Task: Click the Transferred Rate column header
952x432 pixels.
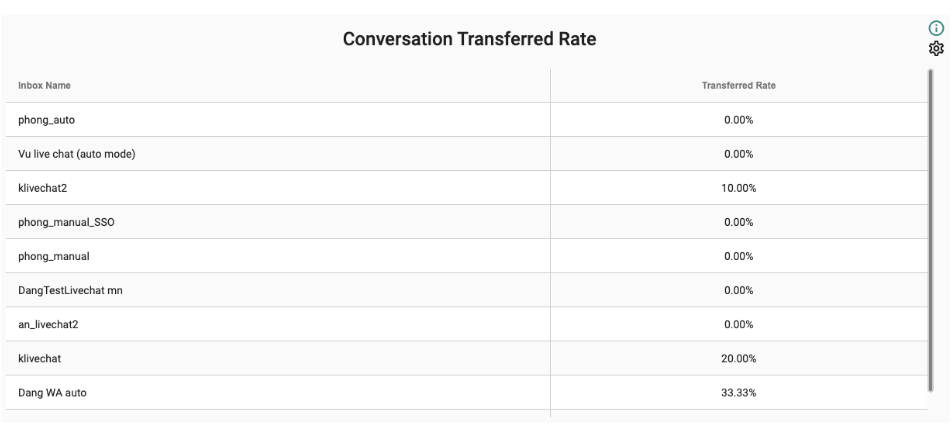Action: tap(738, 86)
